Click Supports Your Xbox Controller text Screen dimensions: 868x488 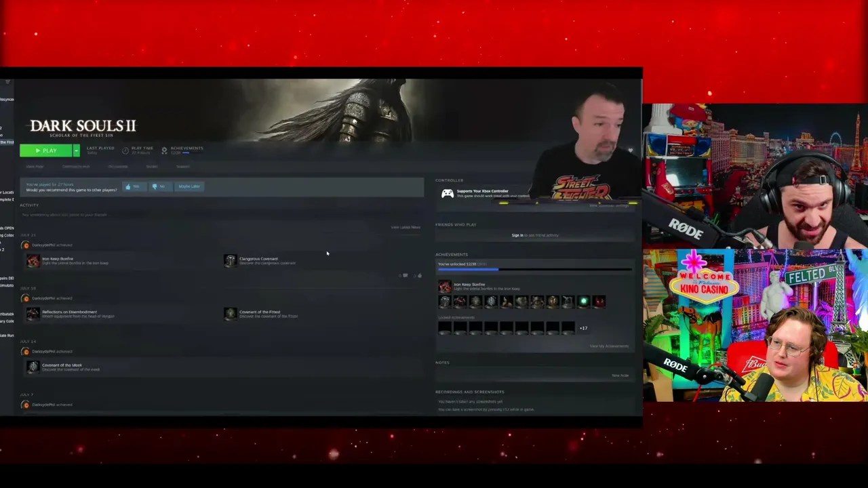click(x=482, y=191)
